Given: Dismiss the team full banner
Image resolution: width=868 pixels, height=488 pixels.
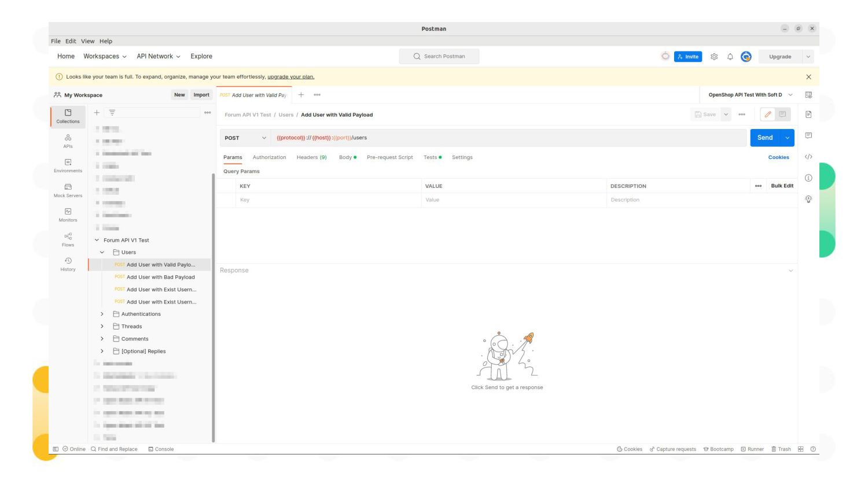Looking at the screenshot, I should click(808, 77).
